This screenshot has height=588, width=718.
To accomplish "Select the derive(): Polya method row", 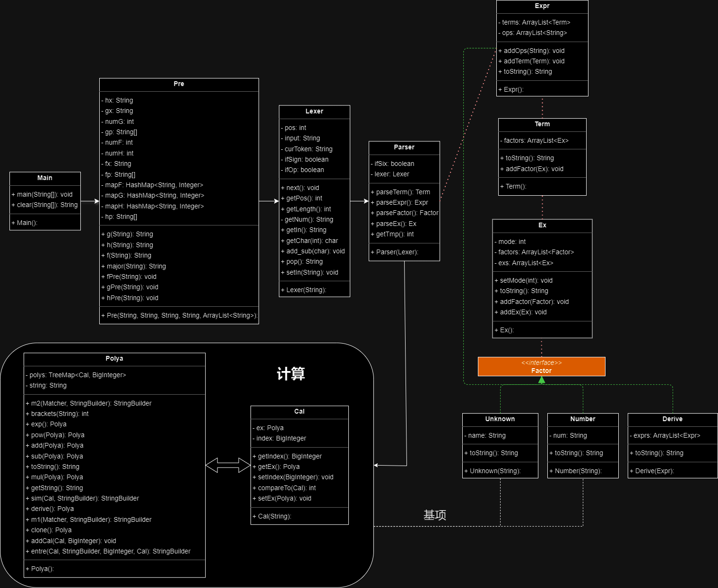I will click(50, 509).
